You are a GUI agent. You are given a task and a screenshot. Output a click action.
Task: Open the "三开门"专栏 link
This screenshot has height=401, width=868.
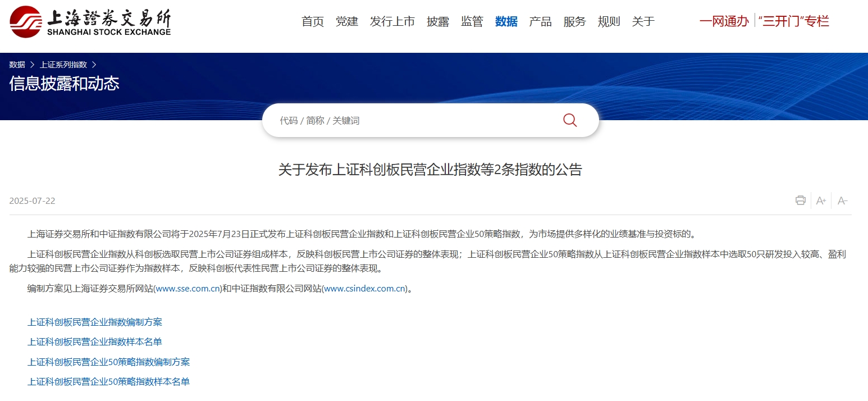click(x=793, y=22)
